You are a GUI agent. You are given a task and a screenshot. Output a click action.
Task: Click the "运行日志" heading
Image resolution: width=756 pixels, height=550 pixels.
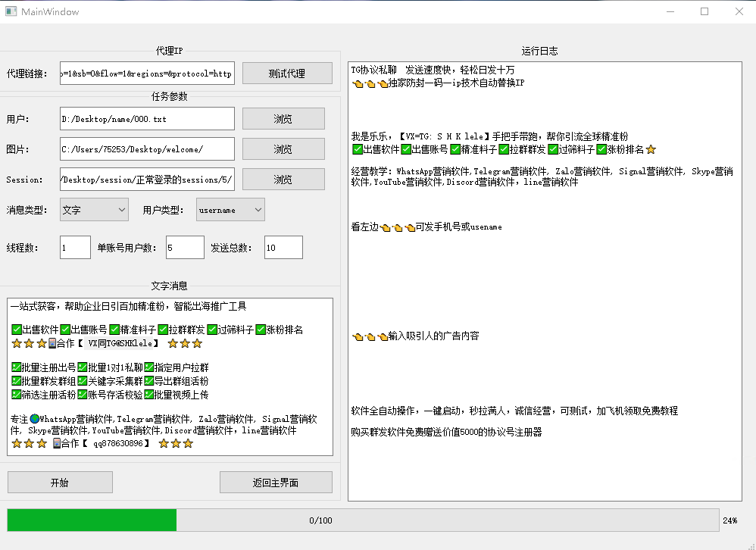click(539, 51)
